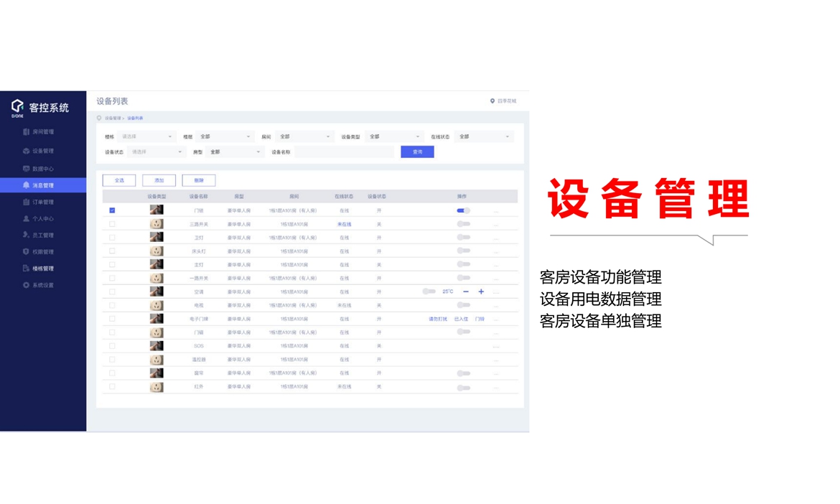Open the 在线状态 filter dropdown
Image resolution: width=840 pixels, height=504 pixels.
[x=484, y=136]
